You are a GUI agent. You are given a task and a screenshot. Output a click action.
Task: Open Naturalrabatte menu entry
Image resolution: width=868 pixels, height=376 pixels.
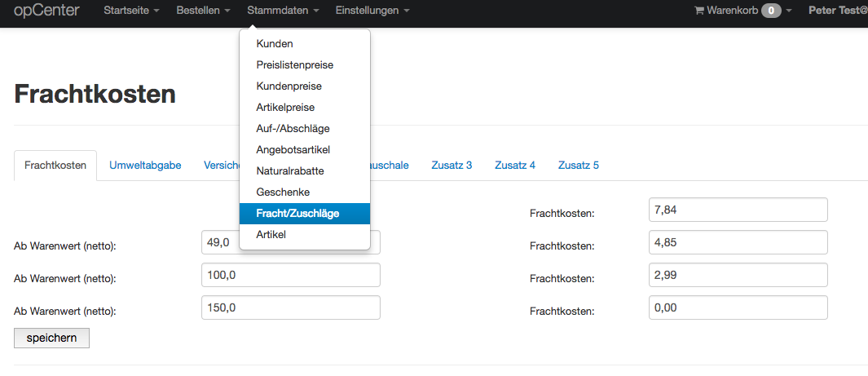pyautogui.click(x=290, y=171)
